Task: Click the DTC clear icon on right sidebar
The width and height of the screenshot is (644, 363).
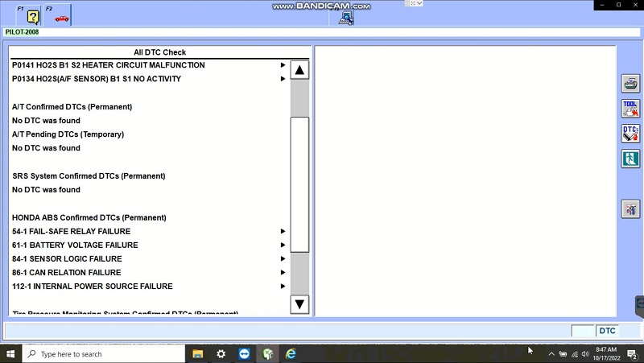Action: pyautogui.click(x=630, y=134)
